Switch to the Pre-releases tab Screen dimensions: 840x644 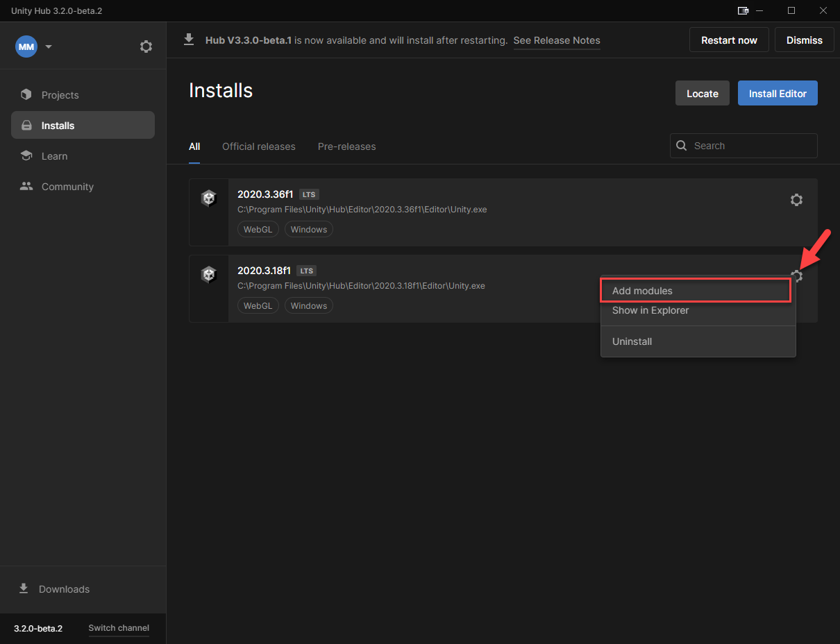click(346, 146)
